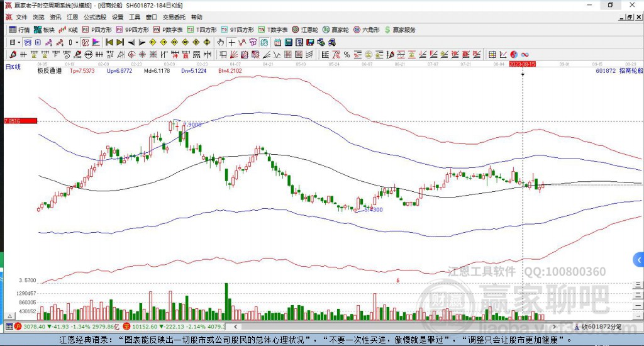This screenshot has width=644, height=346.
Task: Open the 行情 quotes view
Action: [19, 30]
